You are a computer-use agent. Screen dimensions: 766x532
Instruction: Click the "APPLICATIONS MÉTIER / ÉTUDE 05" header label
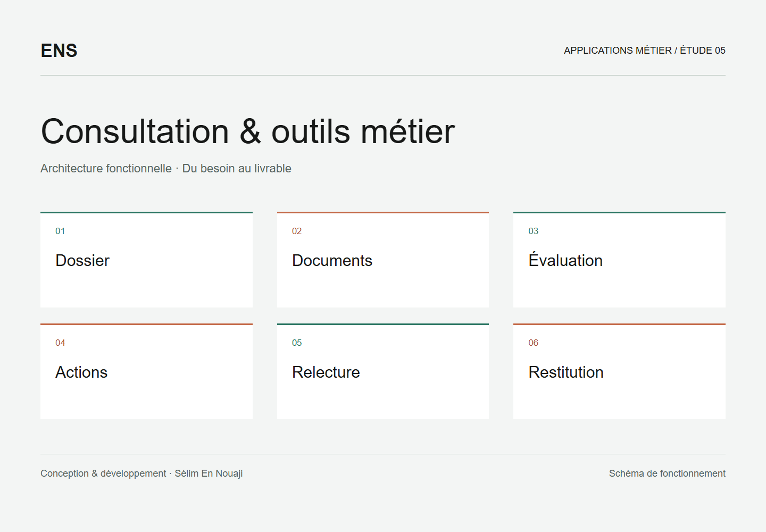[x=645, y=51]
